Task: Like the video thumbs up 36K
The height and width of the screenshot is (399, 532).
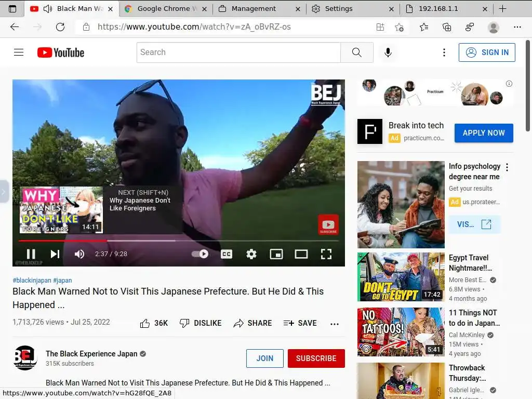Action: coord(154,323)
